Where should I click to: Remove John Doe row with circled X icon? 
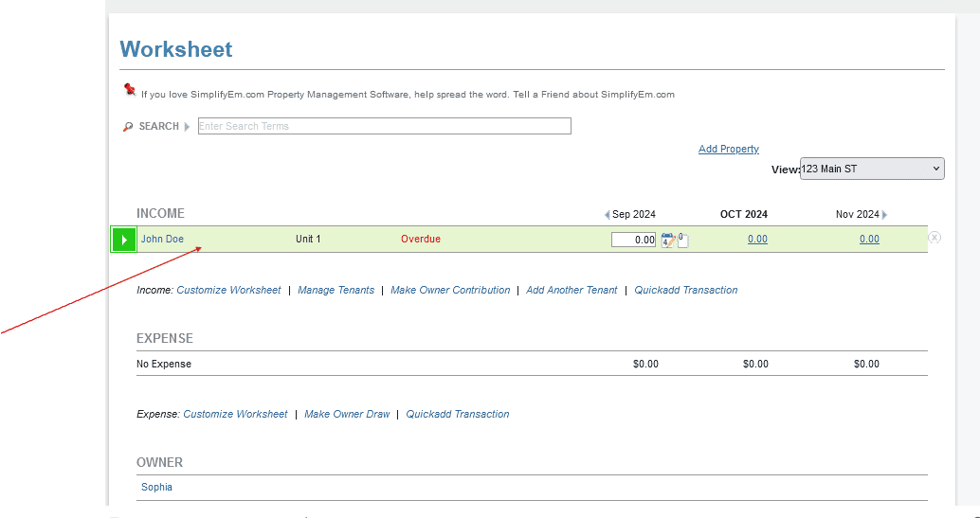(935, 238)
